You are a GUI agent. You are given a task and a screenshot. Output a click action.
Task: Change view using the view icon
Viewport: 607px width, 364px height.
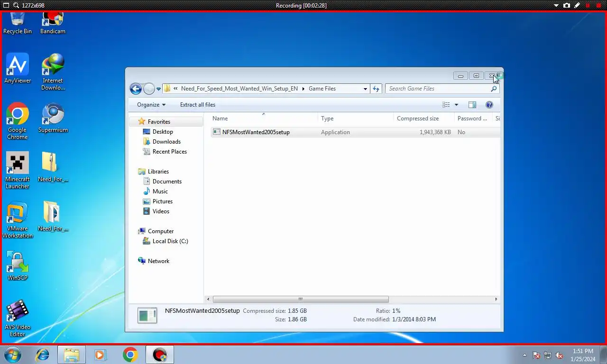[446, 105]
